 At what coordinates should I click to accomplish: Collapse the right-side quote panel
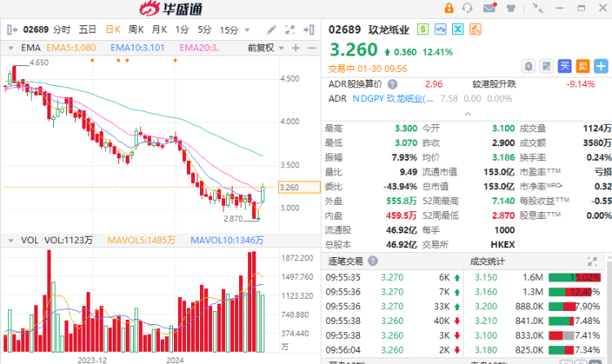[x=308, y=29]
